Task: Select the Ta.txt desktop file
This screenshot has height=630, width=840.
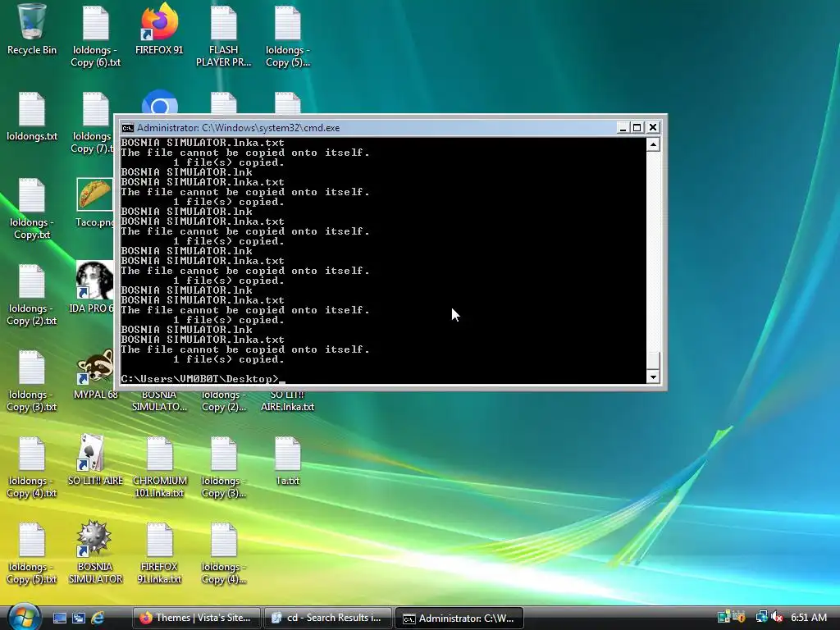Action: click(x=288, y=460)
